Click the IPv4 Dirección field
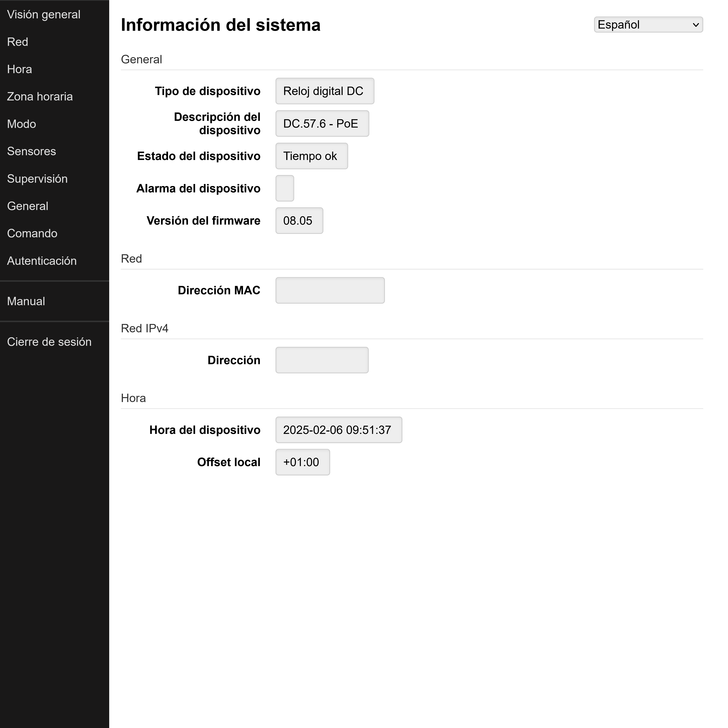 click(321, 360)
